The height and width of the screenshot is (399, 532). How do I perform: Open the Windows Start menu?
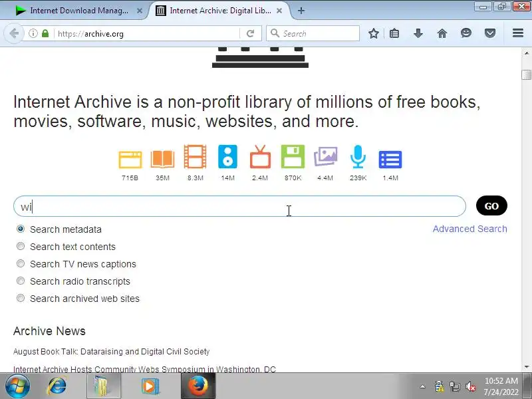pos(17,386)
